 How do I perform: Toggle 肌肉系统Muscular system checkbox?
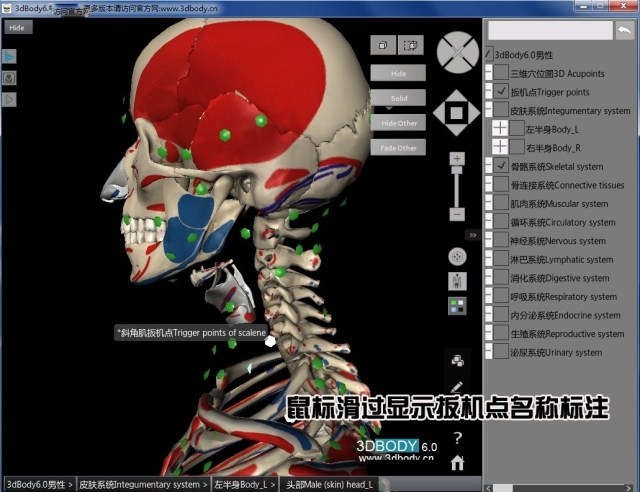501,203
